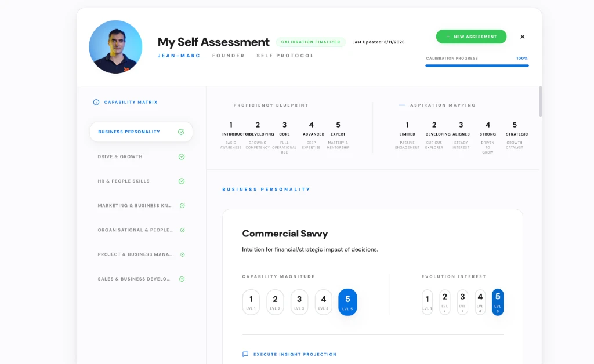This screenshot has height=364, width=594.
Task: Close the self assessment panel
Action: pyautogui.click(x=523, y=37)
